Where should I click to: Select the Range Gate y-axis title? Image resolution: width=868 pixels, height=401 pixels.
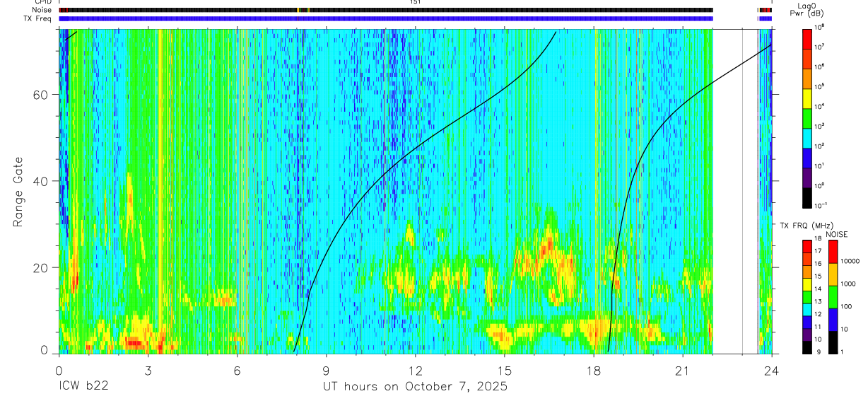pyautogui.click(x=18, y=192)
